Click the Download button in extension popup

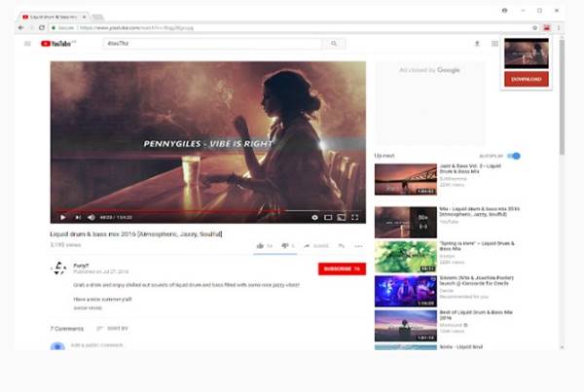tap(527, 79)
